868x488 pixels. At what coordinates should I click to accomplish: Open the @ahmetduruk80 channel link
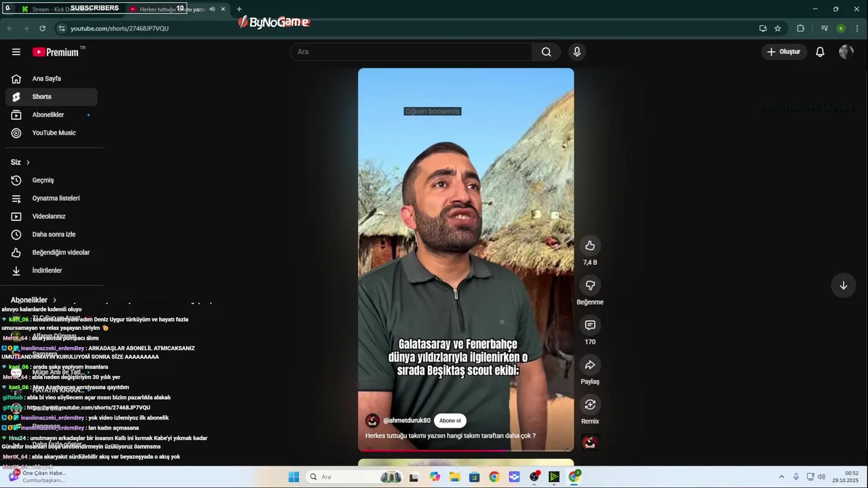coord(406,421)
